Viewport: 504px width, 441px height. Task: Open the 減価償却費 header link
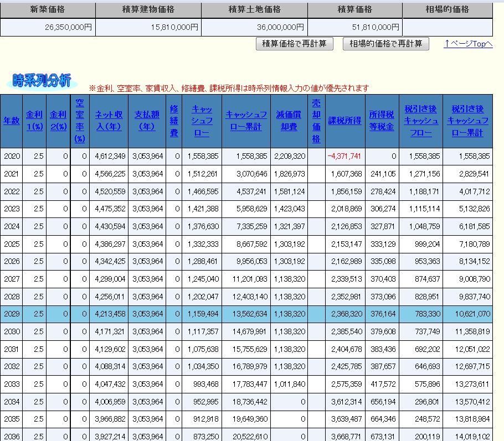point(290,121)
